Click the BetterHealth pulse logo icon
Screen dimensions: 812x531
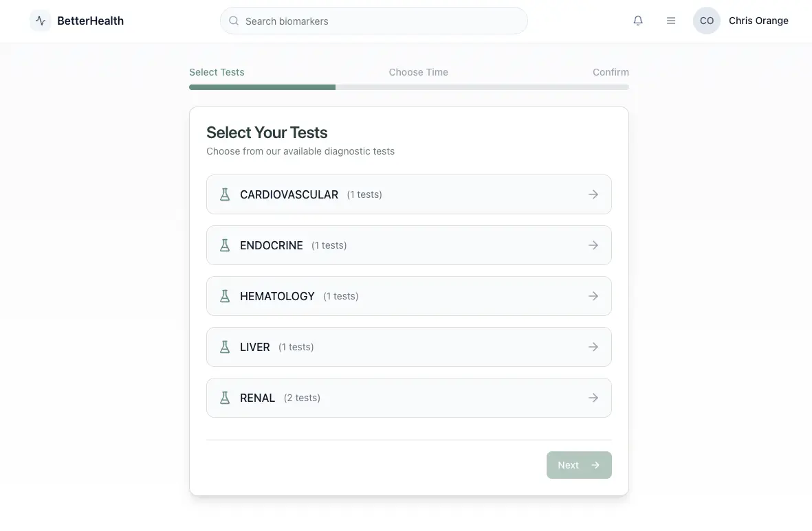(41, 21)
